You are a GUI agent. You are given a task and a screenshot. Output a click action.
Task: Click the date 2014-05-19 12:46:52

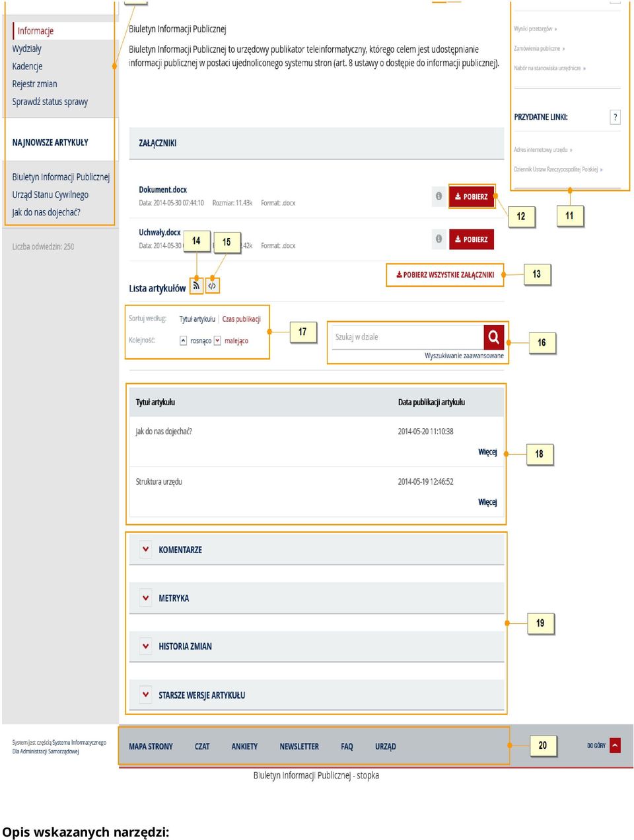(425, 482)
